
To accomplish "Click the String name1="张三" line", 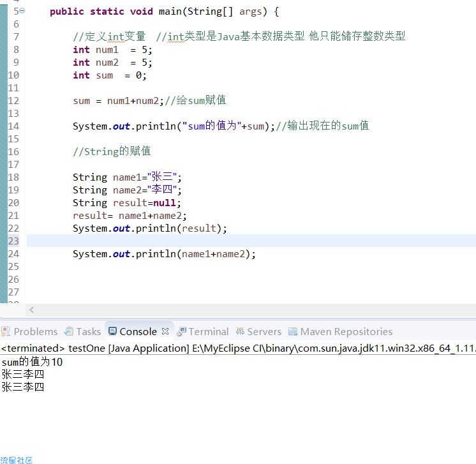I will point(127,177).
